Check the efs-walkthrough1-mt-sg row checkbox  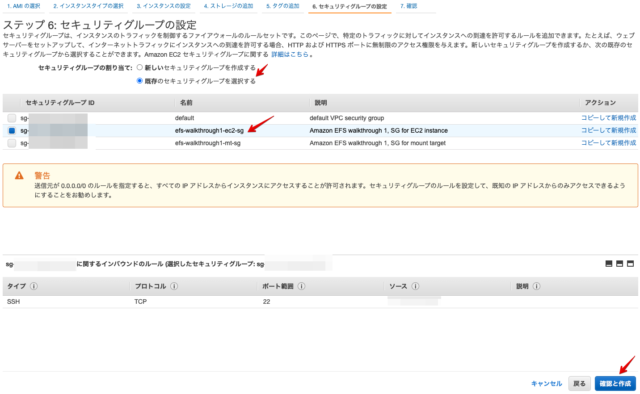point(11,143)
